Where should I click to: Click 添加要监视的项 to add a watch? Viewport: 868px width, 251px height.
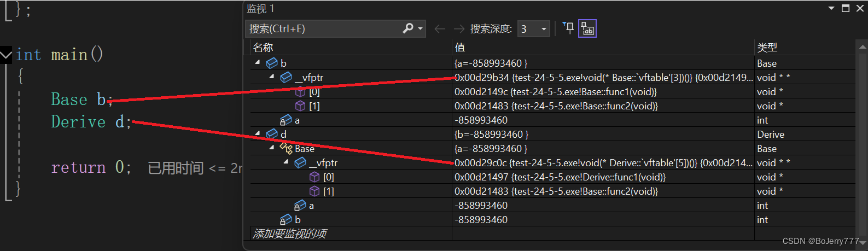pyautogui.click(x=290, y=234)
